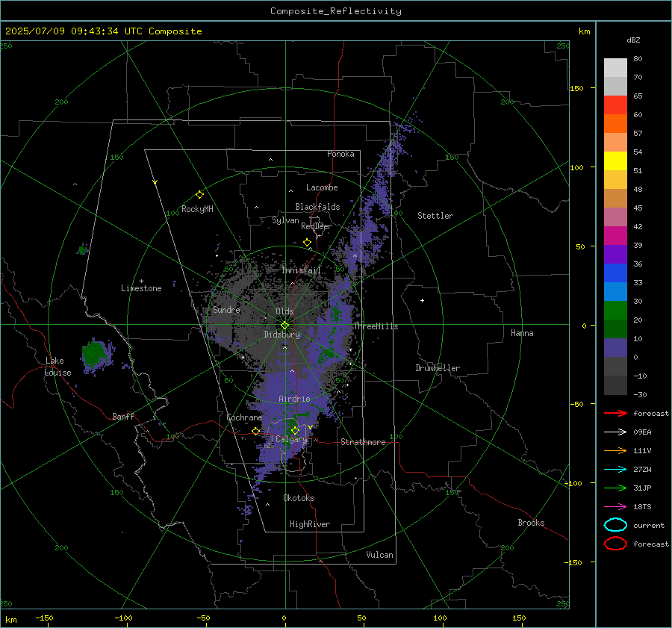The width and height of the screenshot is (672, 628).
Task: Click the Airdrie city label
Action: click(294, 399)
